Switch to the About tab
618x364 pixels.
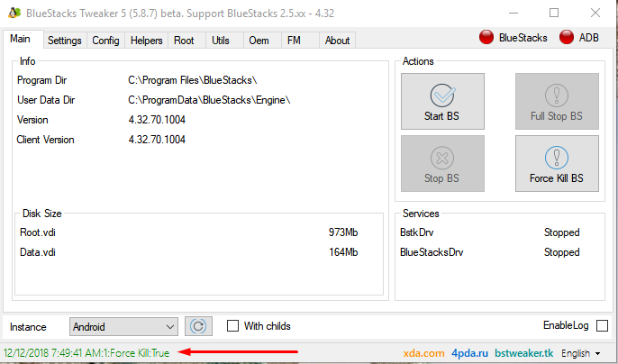pyautogui.click(x=337, y=41)
